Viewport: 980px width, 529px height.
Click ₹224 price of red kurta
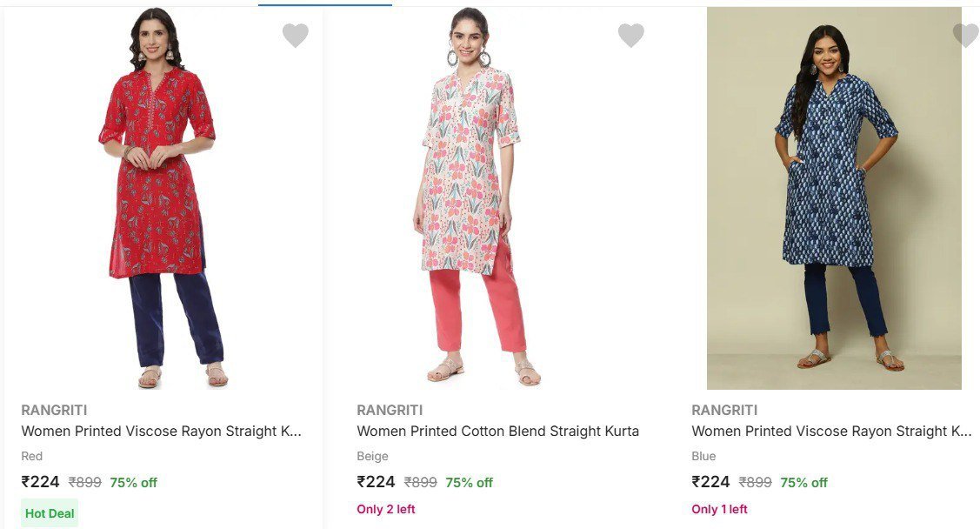pos(40,482)
